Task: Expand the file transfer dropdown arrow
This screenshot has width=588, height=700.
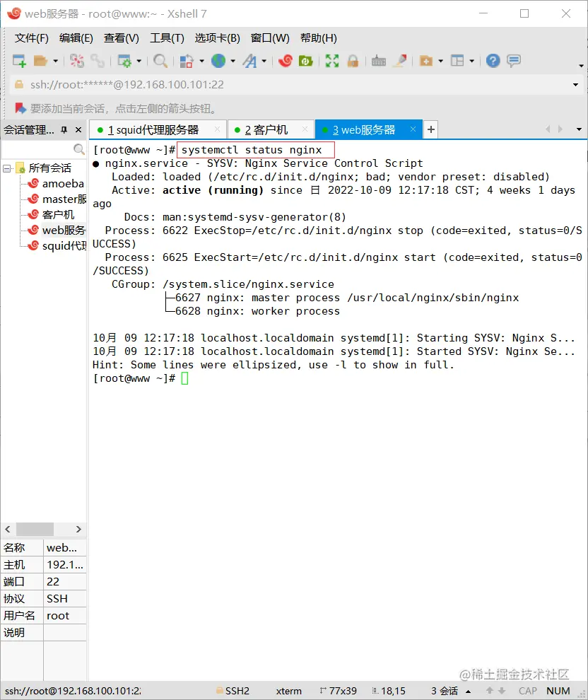Action: click(x=201, y=61)
